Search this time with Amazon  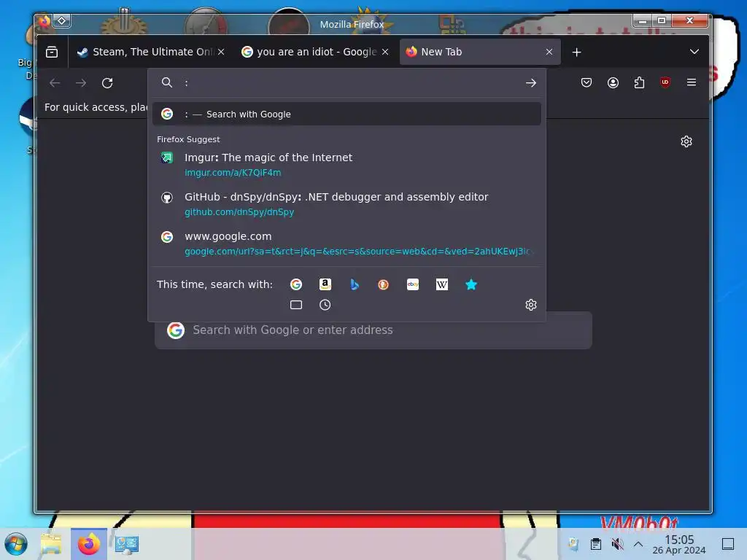pos(325,284)
